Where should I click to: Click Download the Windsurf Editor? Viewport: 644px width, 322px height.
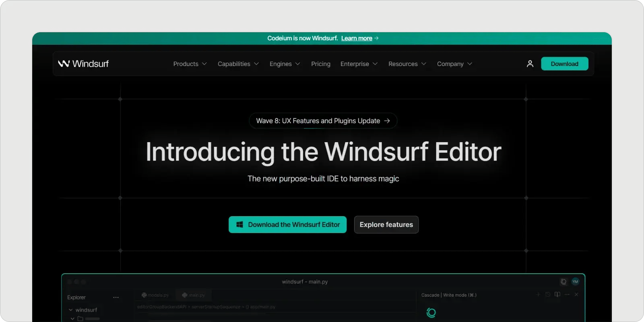pyautogui.click(x=287, y=225)
